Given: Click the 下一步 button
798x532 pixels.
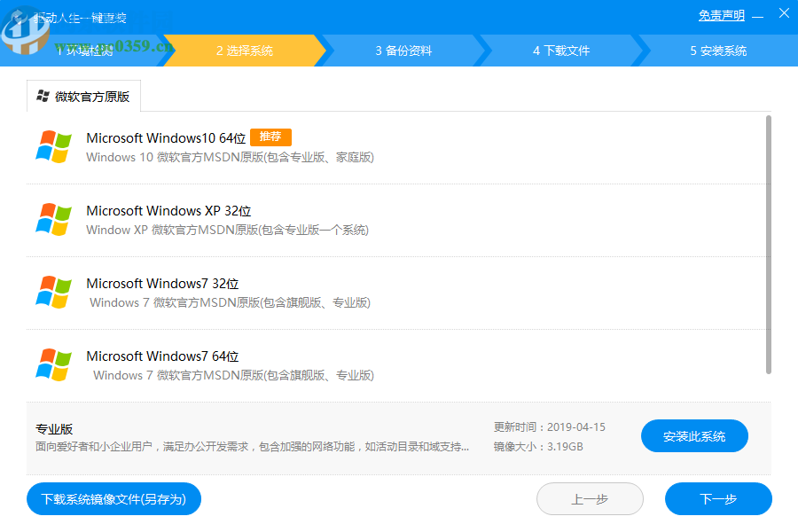Looking at the screenshot, I should [x=718, y=498].
